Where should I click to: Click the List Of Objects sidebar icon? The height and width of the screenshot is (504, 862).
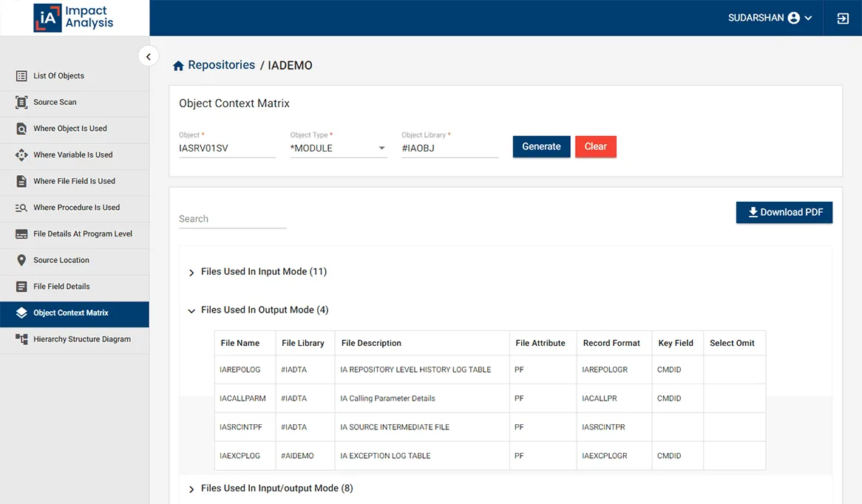click(x=21, y=76)
